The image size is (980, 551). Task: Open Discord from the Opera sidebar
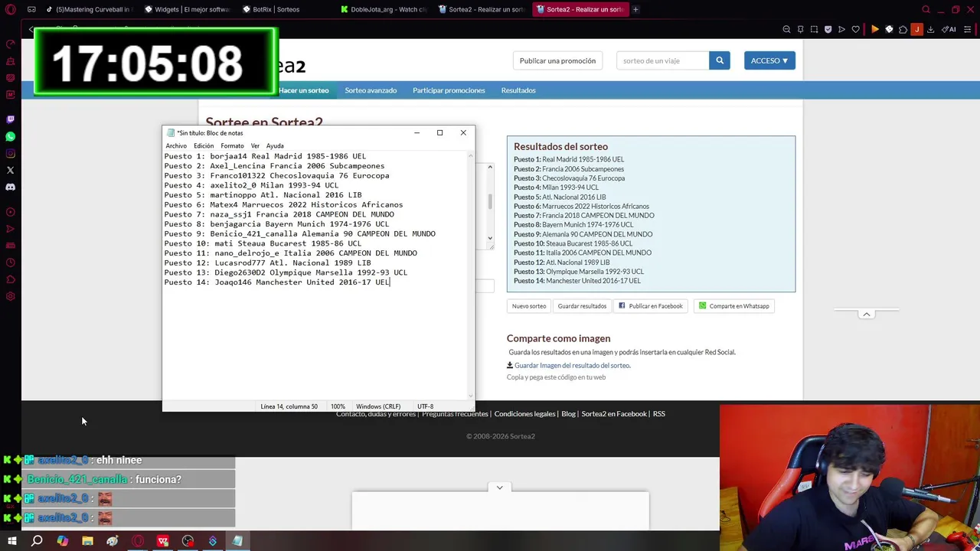click(x=10, y=187)
